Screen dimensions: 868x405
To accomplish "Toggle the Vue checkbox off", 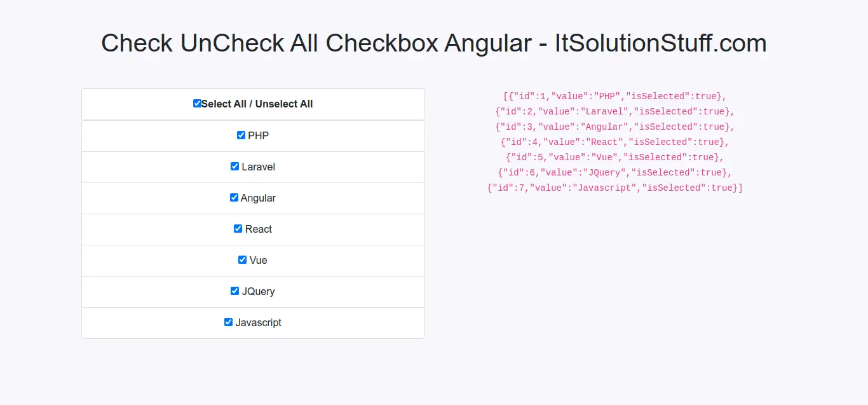I will 242,259.
